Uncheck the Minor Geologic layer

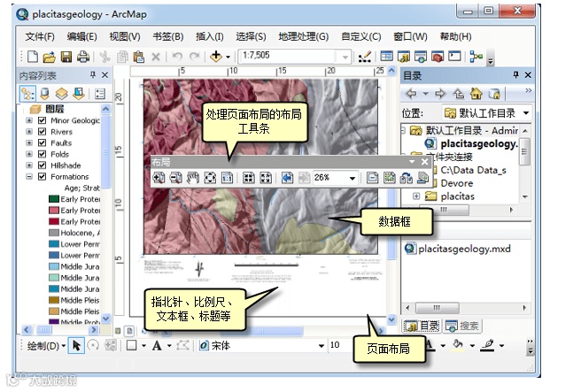coord(43,120)
